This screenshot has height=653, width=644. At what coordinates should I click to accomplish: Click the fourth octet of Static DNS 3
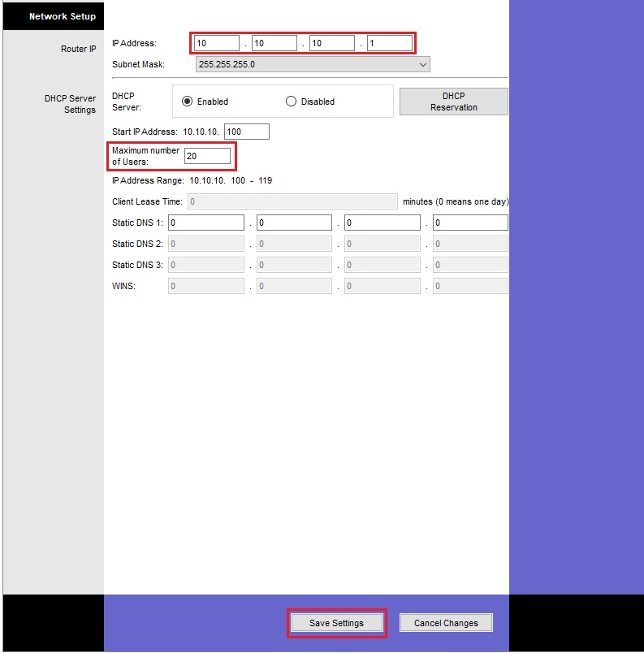click(470, 265)
